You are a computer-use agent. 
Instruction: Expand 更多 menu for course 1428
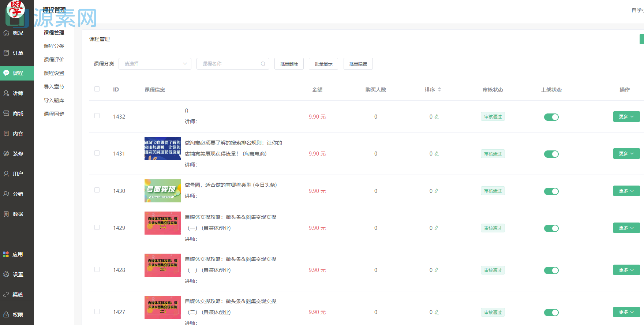point(626,270)
